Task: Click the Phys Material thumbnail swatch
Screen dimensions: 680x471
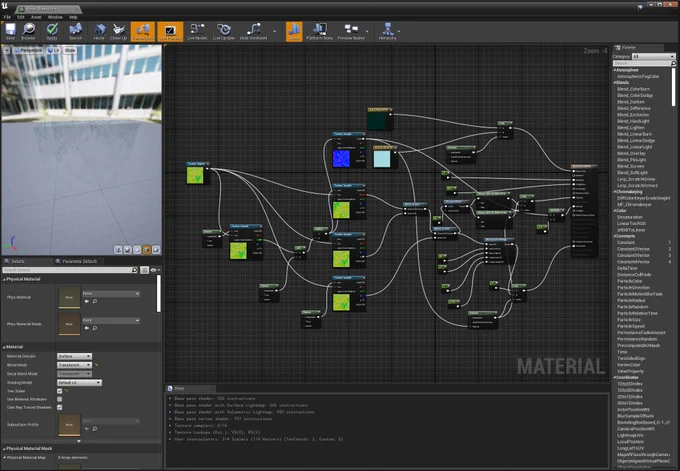Action: 69,298
